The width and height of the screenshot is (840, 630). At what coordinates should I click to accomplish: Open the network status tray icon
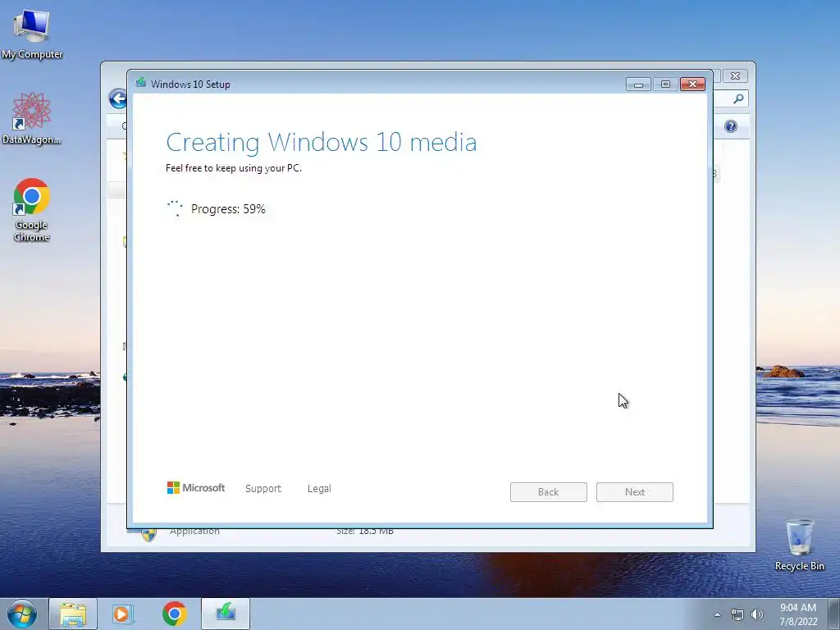[x=737, y=614]
